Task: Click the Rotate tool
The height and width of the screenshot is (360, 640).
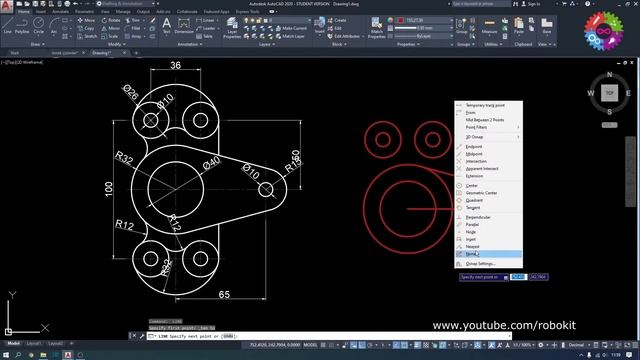Action: point(111,20)
